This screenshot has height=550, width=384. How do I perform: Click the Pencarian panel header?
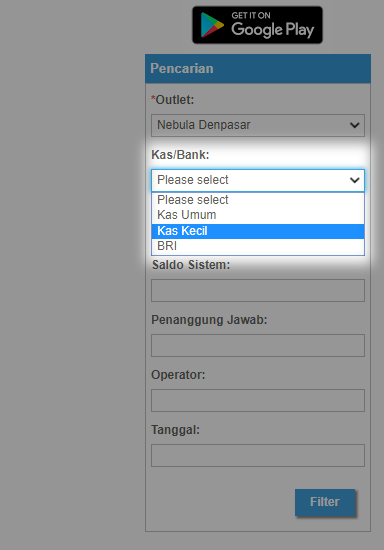(x=258, y=68)
